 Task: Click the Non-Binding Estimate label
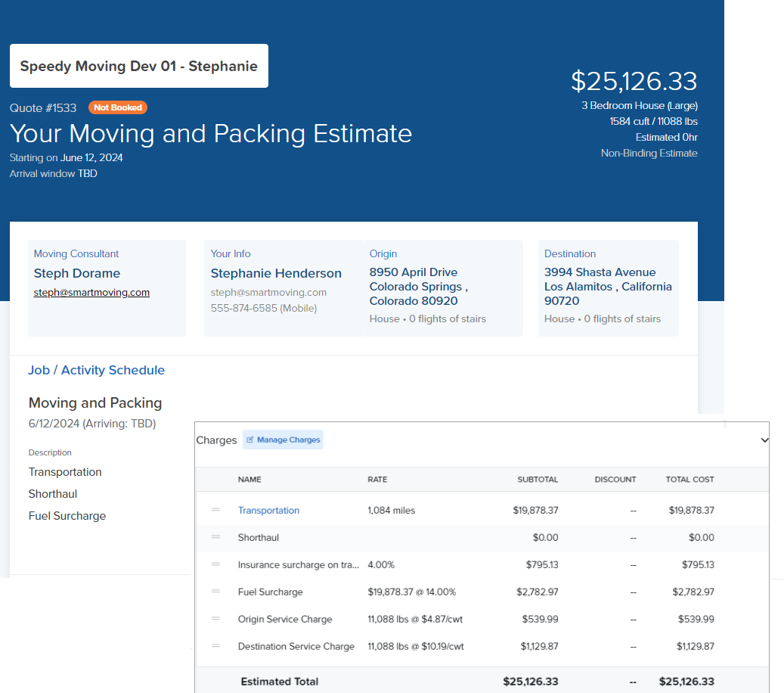pos(649,153)
